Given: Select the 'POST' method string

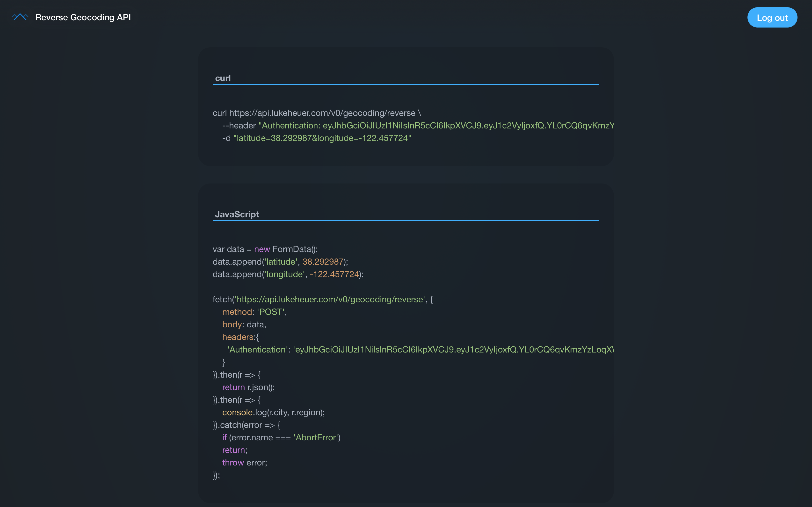Looking at the screenshot, I should point(270,311).
